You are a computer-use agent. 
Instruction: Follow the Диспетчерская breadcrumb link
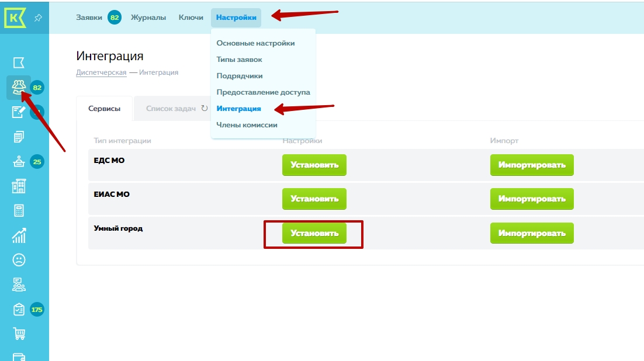click(101, 72)
